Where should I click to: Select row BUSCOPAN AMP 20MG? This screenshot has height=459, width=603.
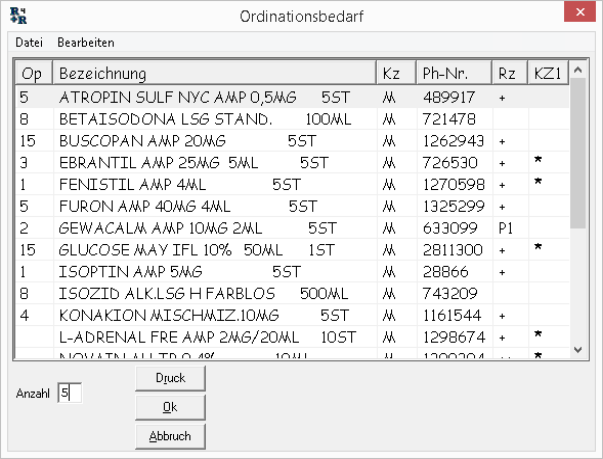292,141
